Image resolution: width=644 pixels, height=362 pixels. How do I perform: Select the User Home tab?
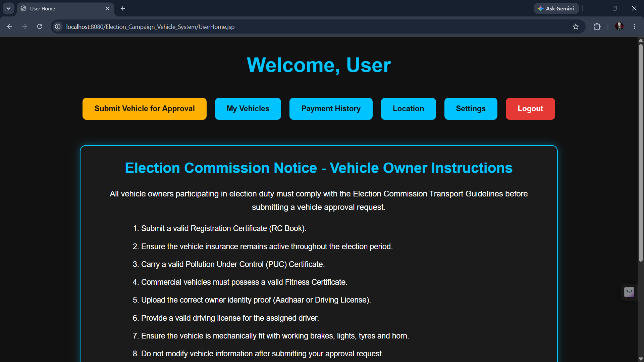click(x=65, y=8)
